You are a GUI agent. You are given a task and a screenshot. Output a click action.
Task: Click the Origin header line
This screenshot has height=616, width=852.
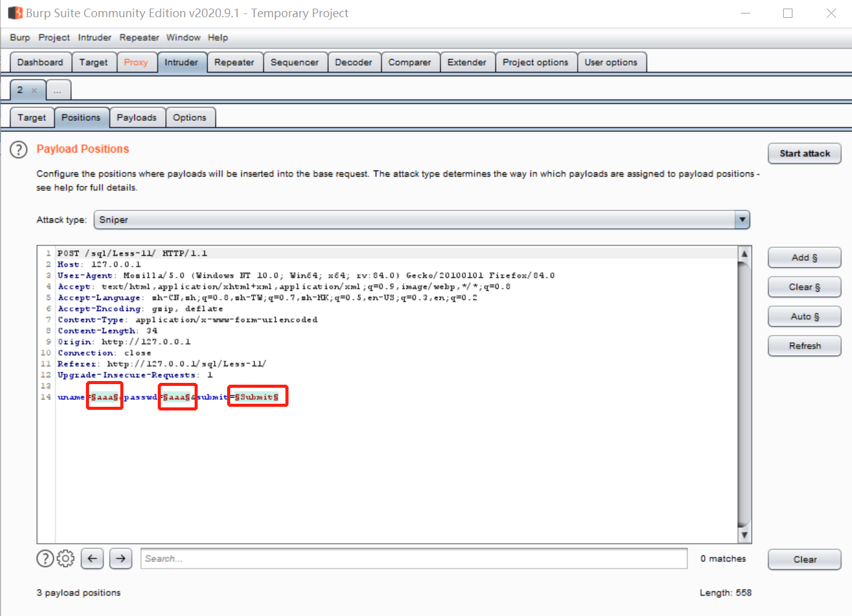coord(125,342)
